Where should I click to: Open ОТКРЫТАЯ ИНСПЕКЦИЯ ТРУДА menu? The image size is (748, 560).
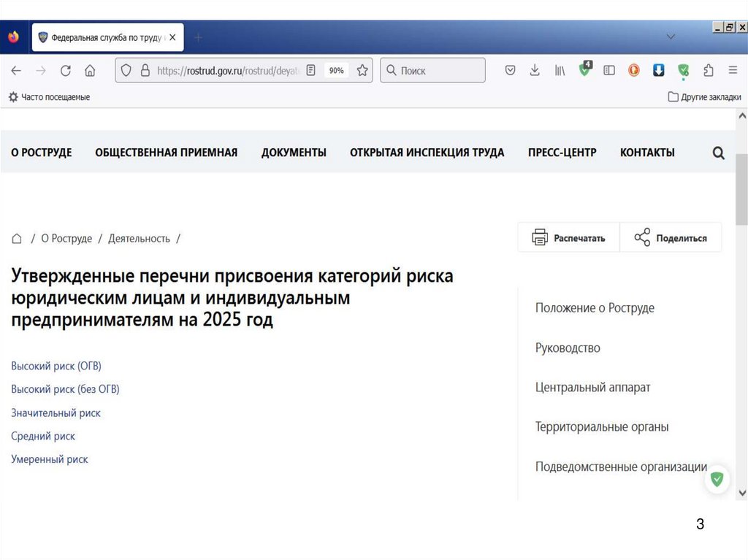(427, 152)
